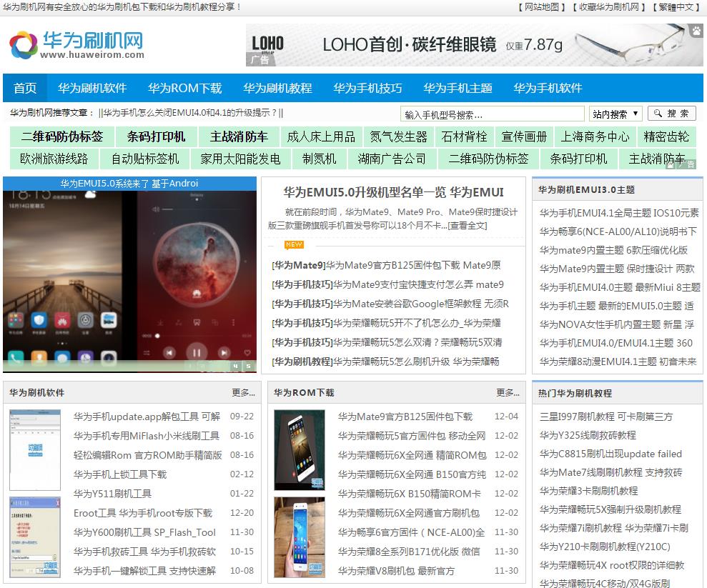This screenshot has width=707, height=588.
Task: Open 华为Y325线刷救砖教程 link
Action: point(588,435)
